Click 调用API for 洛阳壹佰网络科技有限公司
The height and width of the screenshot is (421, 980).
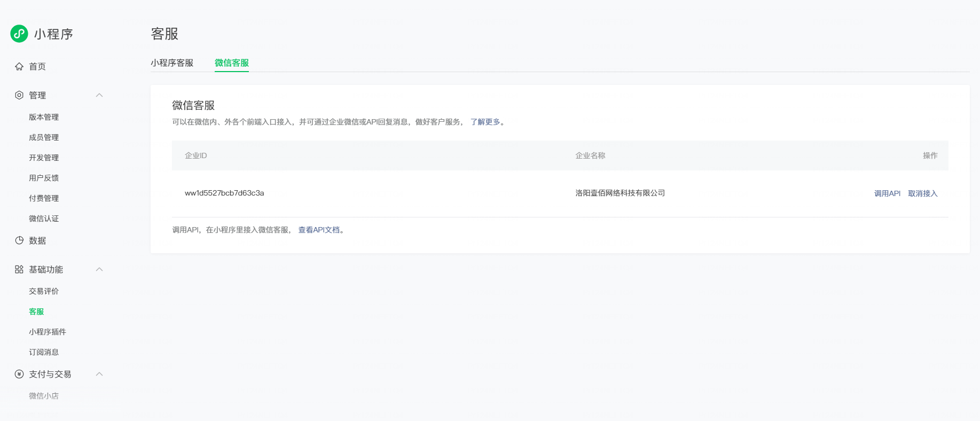pyautogui.click(x=887, y=193)
